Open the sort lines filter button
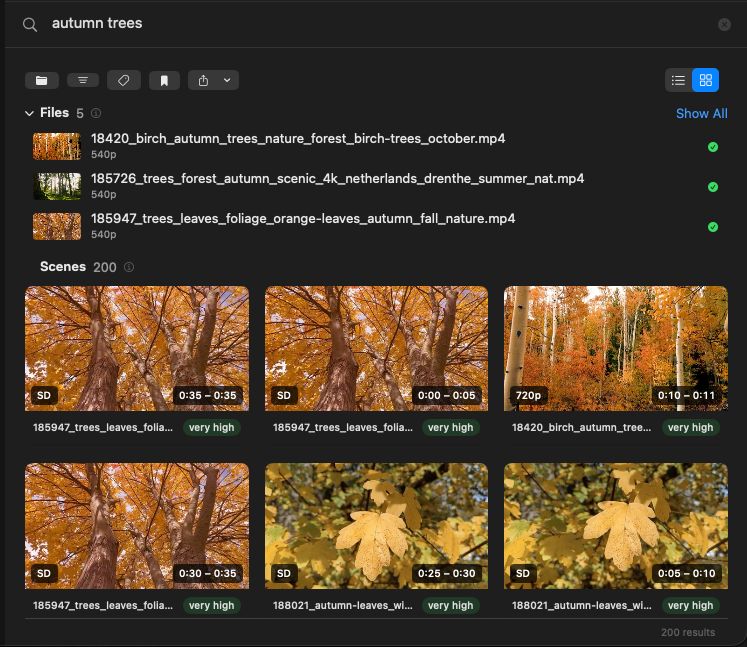747x647 pixels. pos(83,80)
